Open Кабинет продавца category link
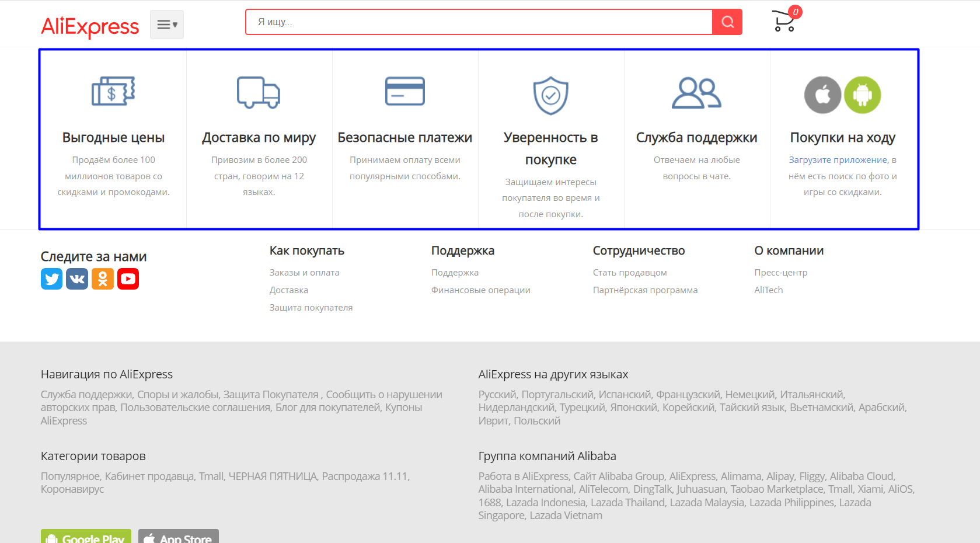This screenshot has width=980, height=543. pos(149,476)
